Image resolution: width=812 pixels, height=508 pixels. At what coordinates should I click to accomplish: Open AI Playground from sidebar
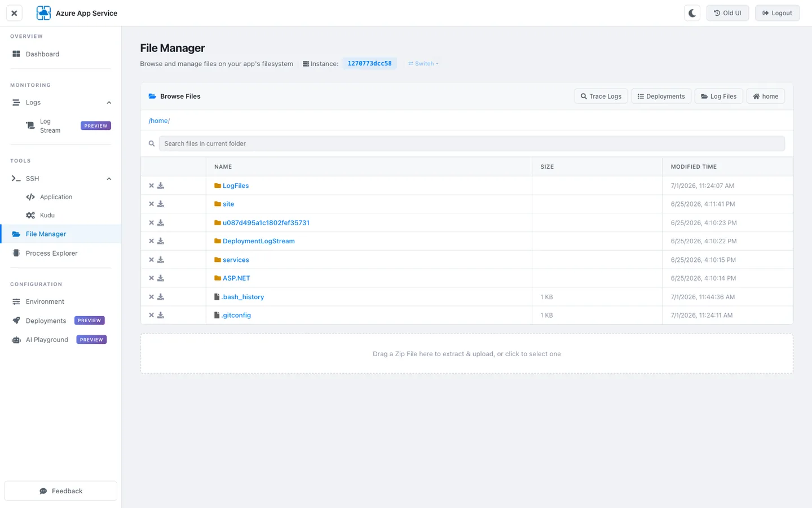click(x=61, y=340)
